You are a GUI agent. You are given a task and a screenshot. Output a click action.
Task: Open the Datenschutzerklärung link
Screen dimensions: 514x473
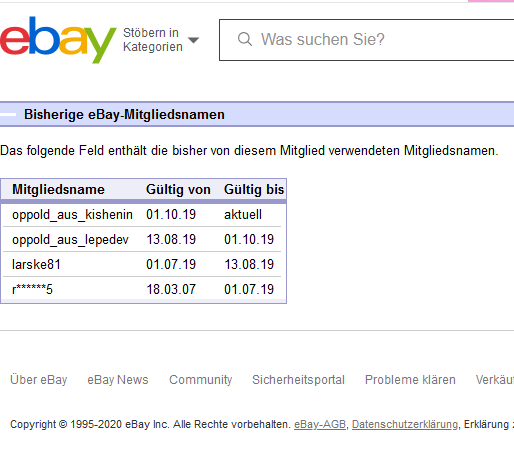pyautogui.click(x=405, y=424)
